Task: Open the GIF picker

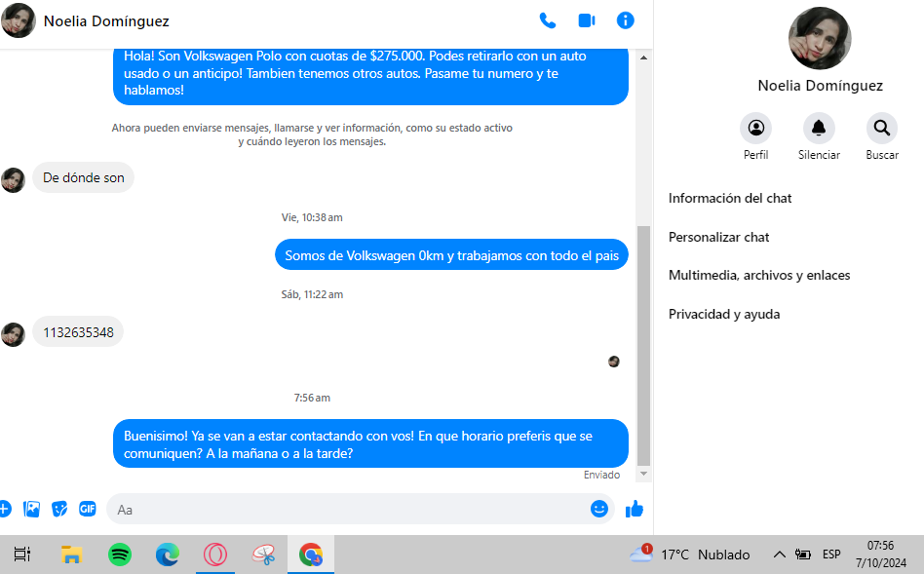Action: [x=87, y=508]
